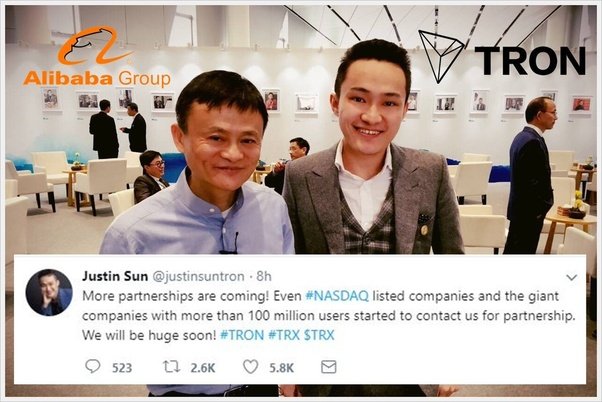
Task: Click the 523 replies count
Action: 122,368
